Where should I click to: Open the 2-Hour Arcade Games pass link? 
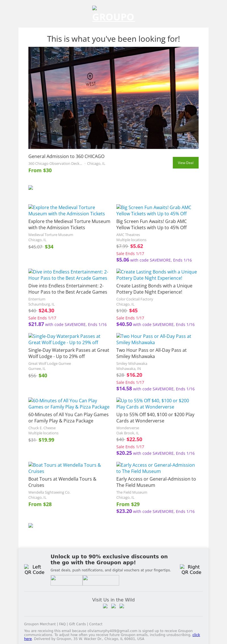(x=68, y=275)
